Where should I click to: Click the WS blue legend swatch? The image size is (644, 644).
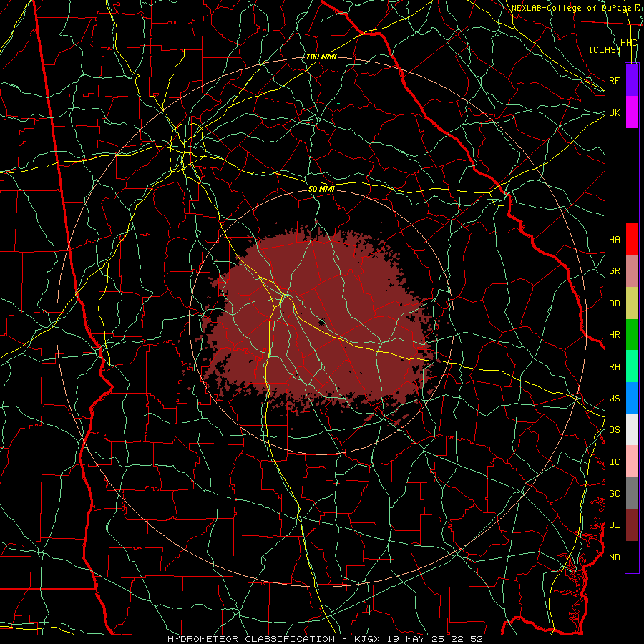(632, 398)
